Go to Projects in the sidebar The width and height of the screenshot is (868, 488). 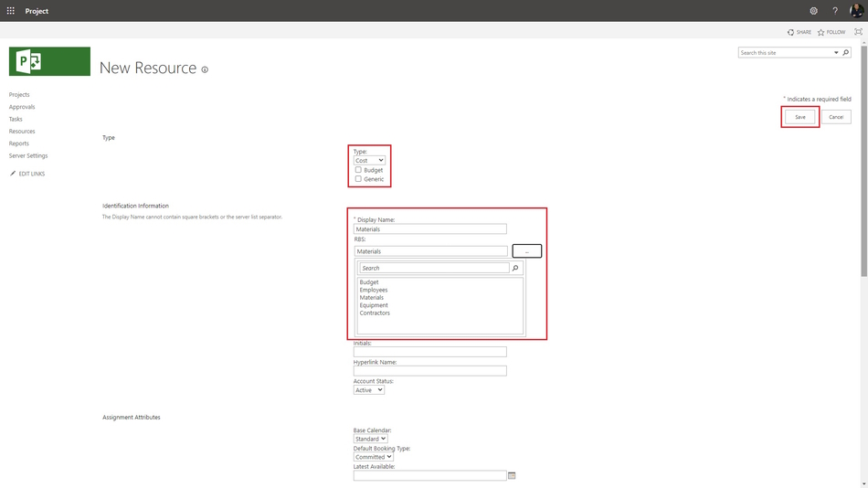point(19,95)
